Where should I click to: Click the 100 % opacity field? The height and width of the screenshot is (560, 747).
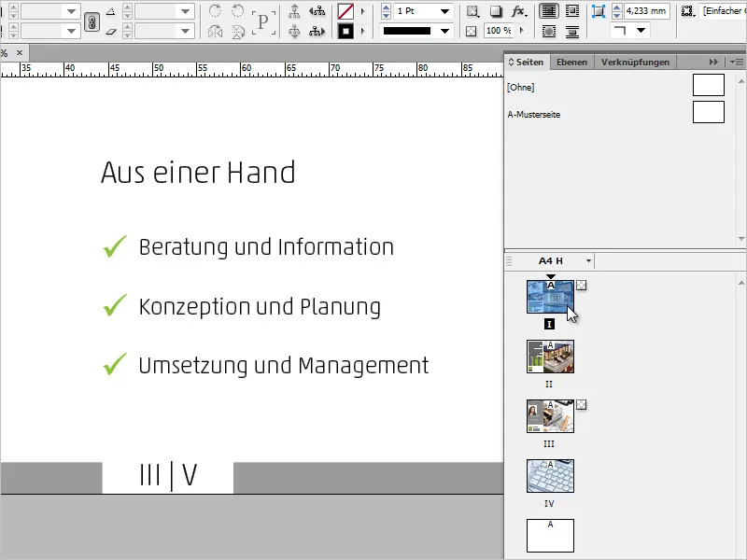click(499, 31)
